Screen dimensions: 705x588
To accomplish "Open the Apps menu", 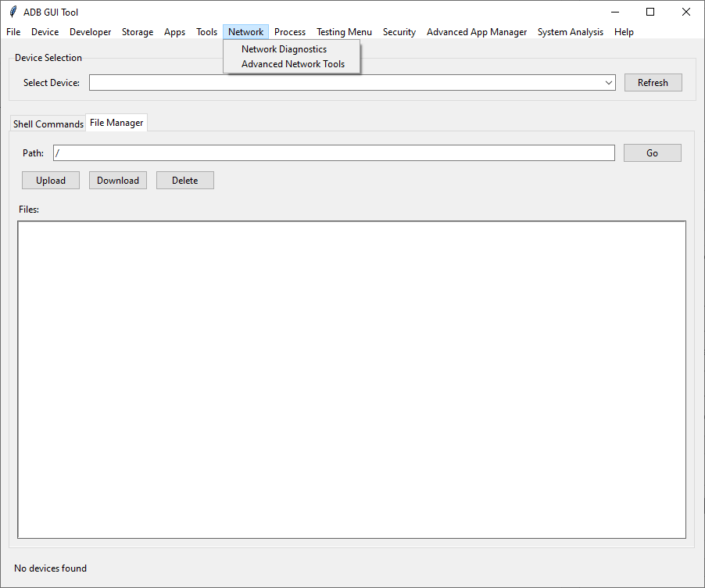I will pyautogui.click(x=174, y=32).
